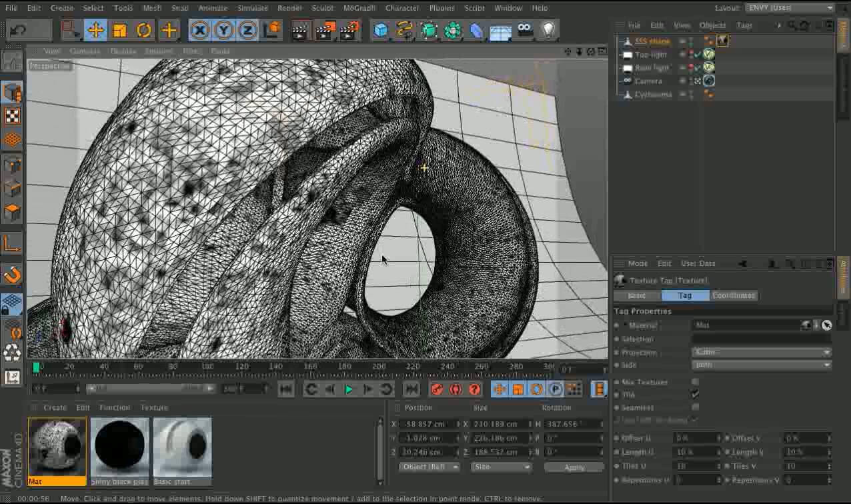Click the light bulb icon to add light
This screenshot has height=504, width=851.
tap(548, 31)
